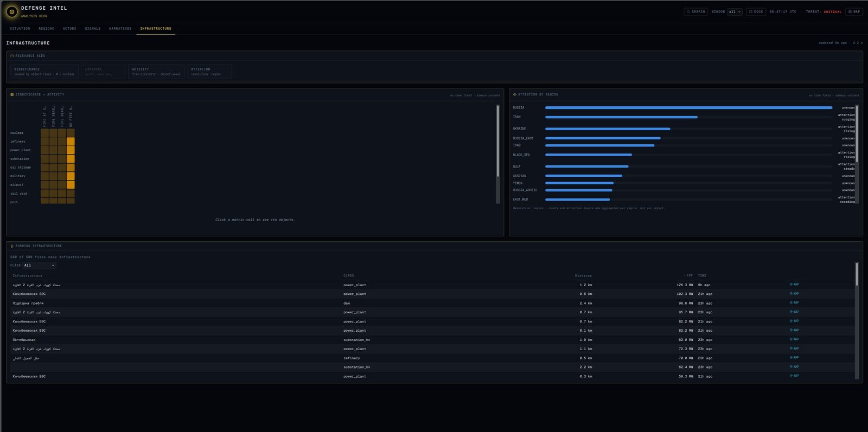Select the greyed-out Exposure axis card
Image resolution: width=868 pixels, height=432 pixels.
point(103,72)
